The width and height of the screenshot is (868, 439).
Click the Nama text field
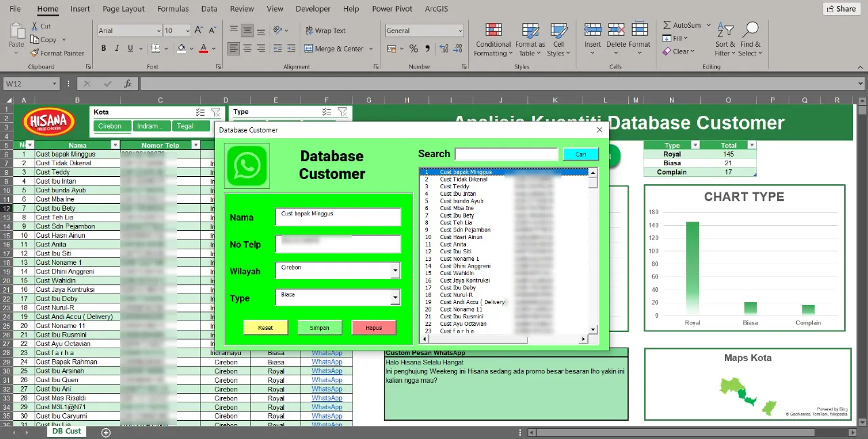[338, 217]
